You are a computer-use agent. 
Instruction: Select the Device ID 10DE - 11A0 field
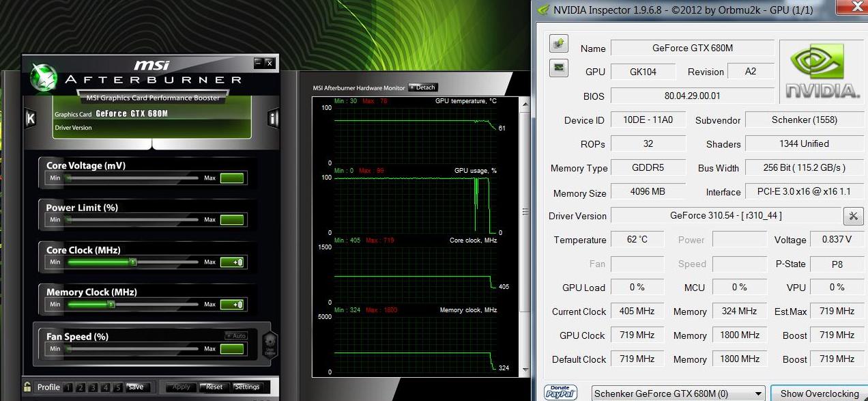coord(648,120)
